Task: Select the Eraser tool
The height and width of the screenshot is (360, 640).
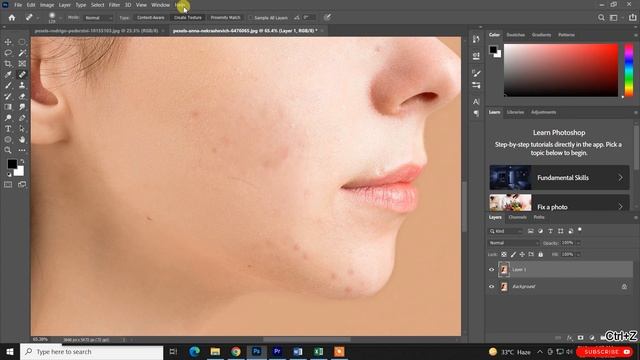Action: 22,96
